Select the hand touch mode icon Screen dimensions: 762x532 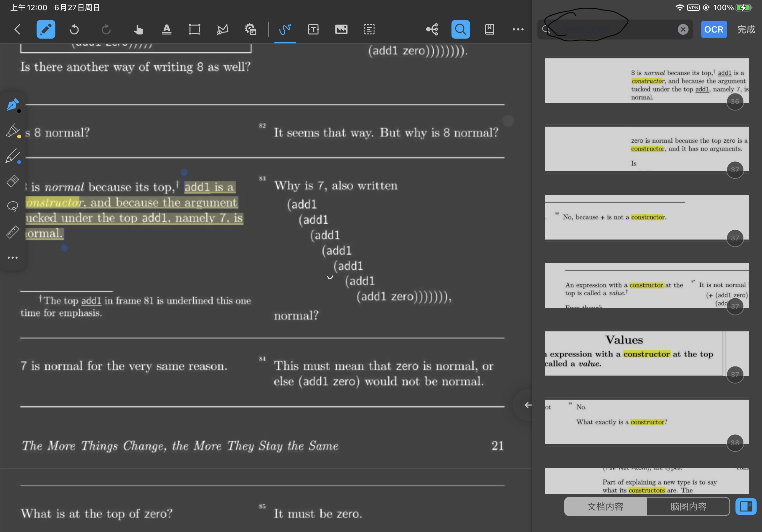point(138,29)
